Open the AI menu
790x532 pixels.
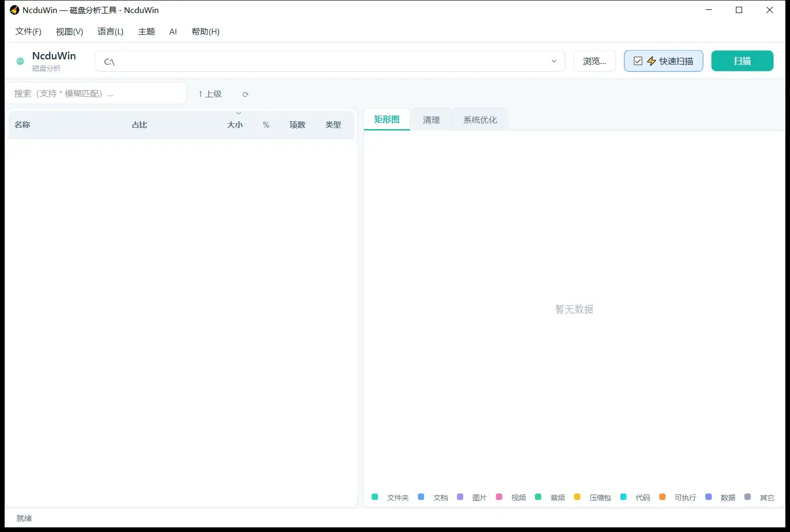tap(173, 31)
